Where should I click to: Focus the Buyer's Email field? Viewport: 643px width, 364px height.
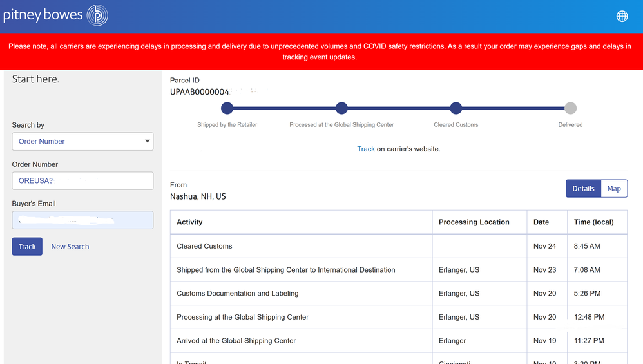pos(82,220)
